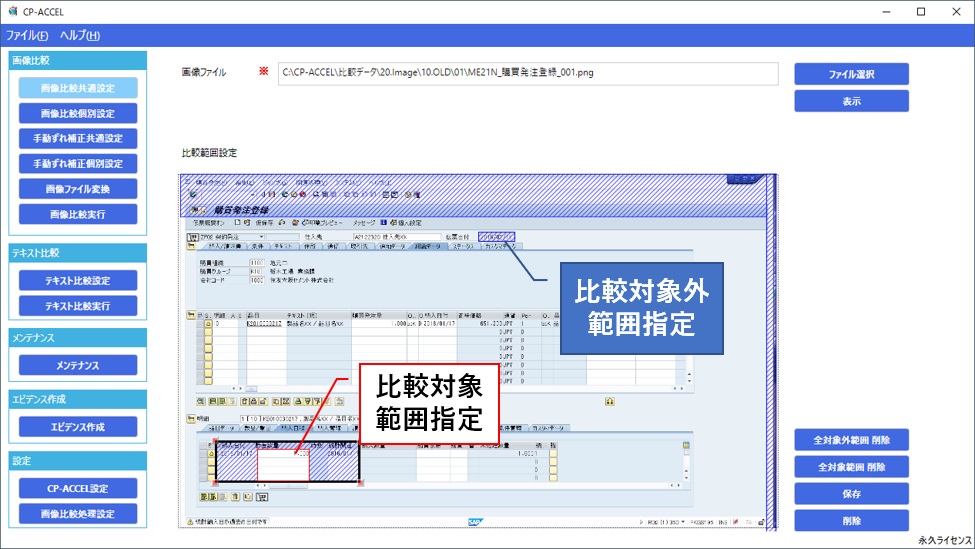Open the エビデンス作成 function
The height and width of the screenshot is (549, 975).
click(x=78, y=427)
